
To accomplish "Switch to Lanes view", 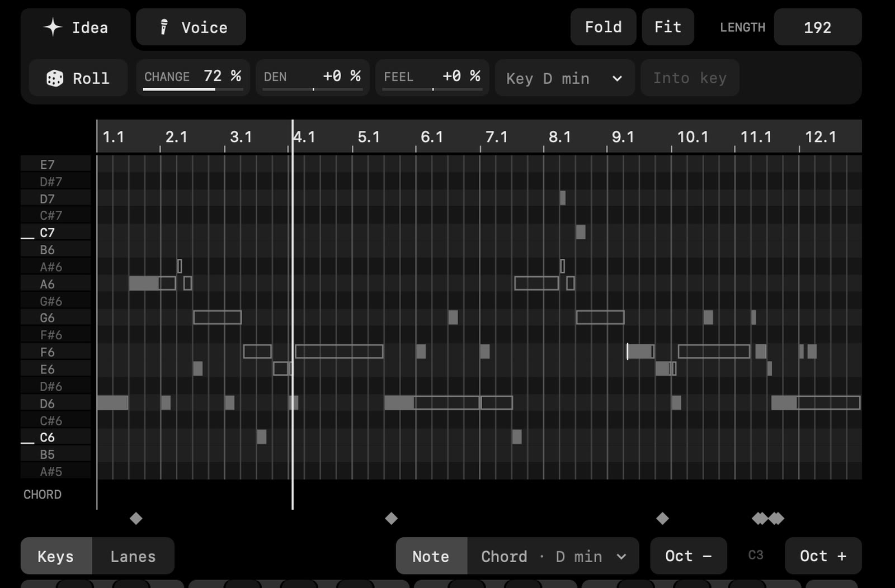I will point(133,556).
